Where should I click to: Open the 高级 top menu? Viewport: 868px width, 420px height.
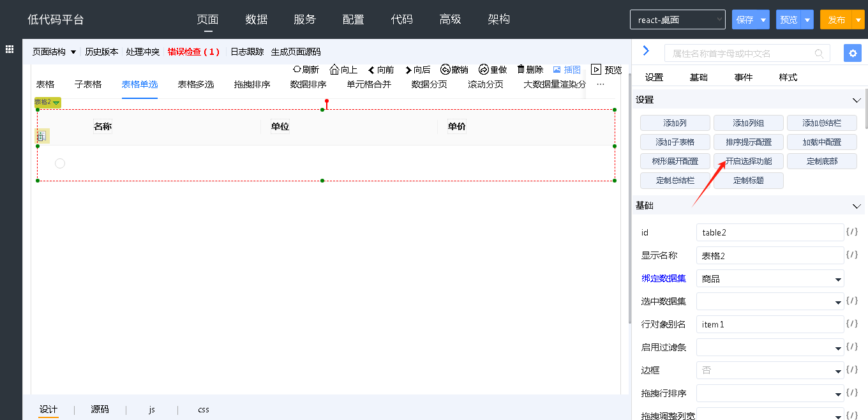click(x=451, y=20)
